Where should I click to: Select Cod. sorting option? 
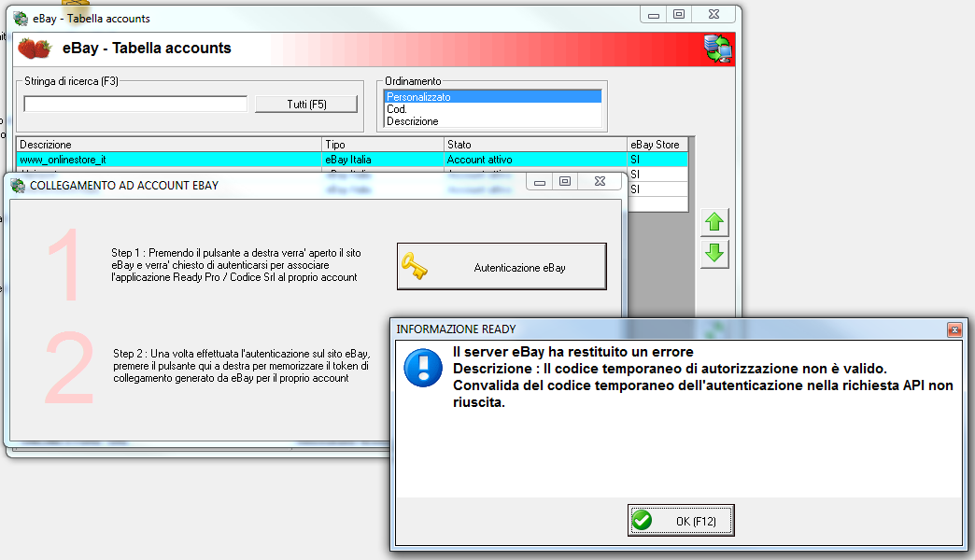click(x=492, y=109)
